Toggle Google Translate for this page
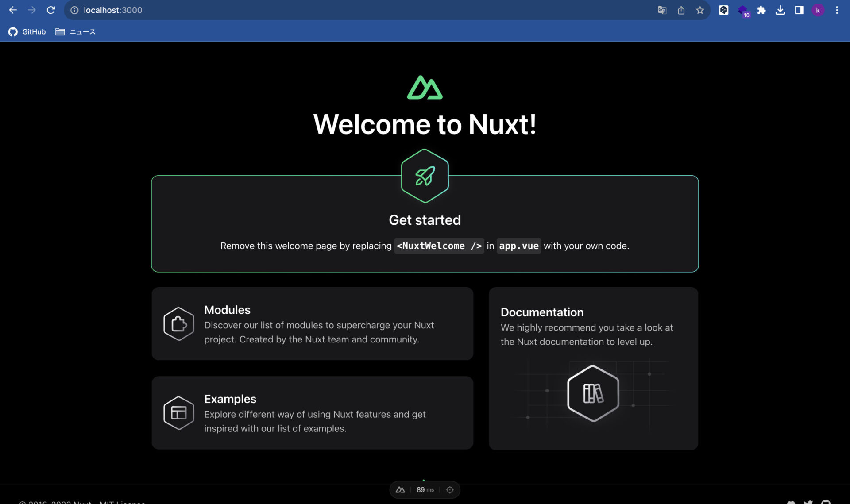 point(662,10)
